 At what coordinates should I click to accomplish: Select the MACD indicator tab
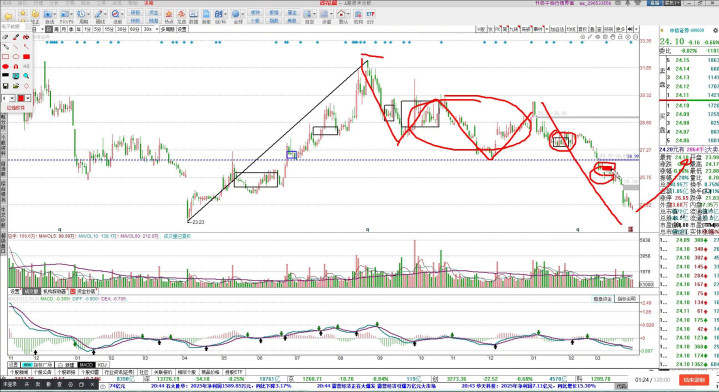pyautogui.click(x=86, y=365)
